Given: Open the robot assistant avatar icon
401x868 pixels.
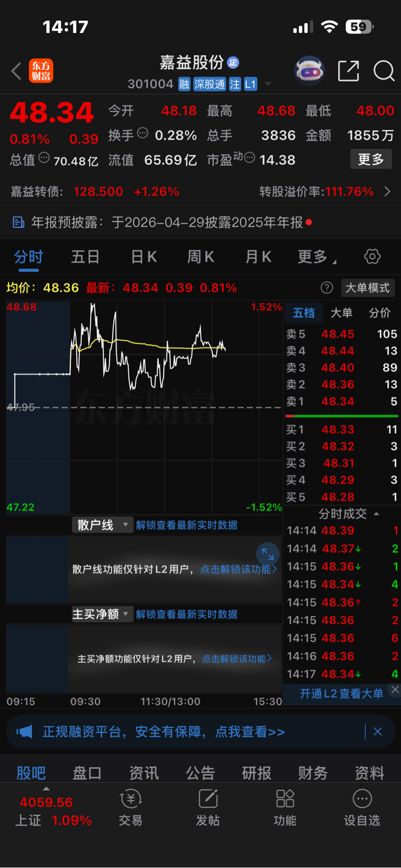Looking at the screenshot, I should click(x=309, y=70).
